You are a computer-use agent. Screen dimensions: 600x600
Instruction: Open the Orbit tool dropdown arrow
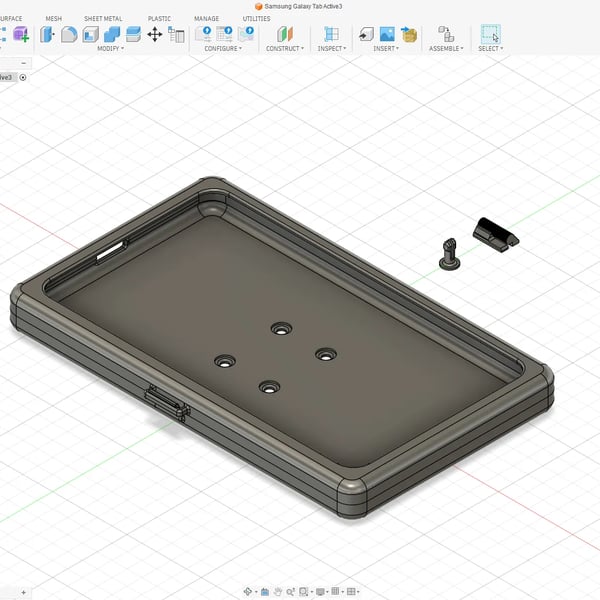[254, 592]
